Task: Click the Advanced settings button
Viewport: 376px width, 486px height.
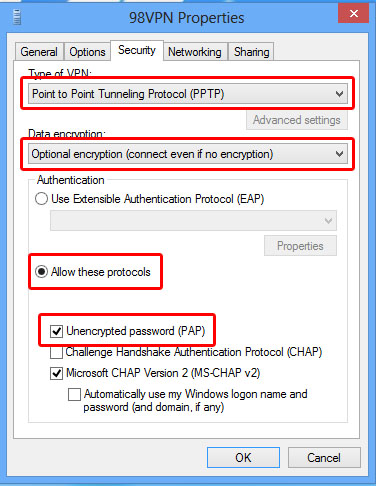Action: click(x=297, y=120)
